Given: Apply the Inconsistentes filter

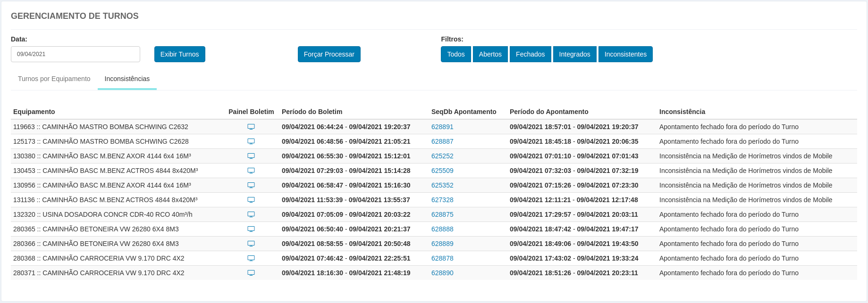Looking at the screenshot, I should coord(625,54).
